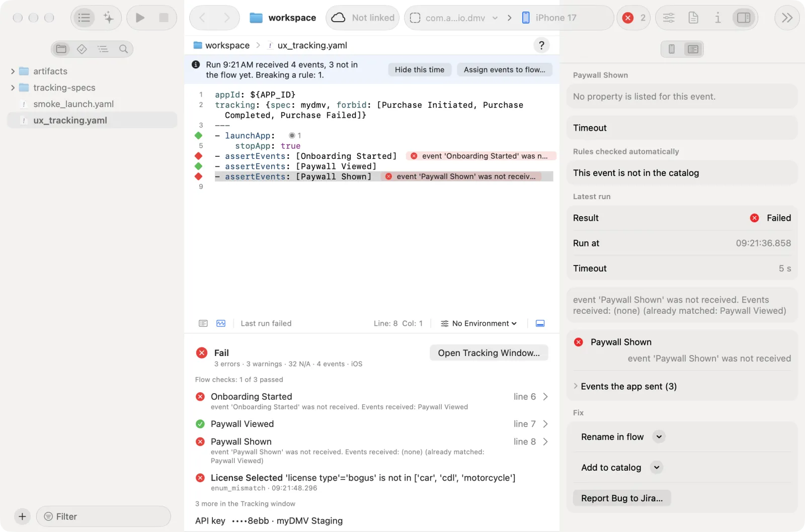
Task: Open the Add to catalog dropdown
Action: (657, 468)
